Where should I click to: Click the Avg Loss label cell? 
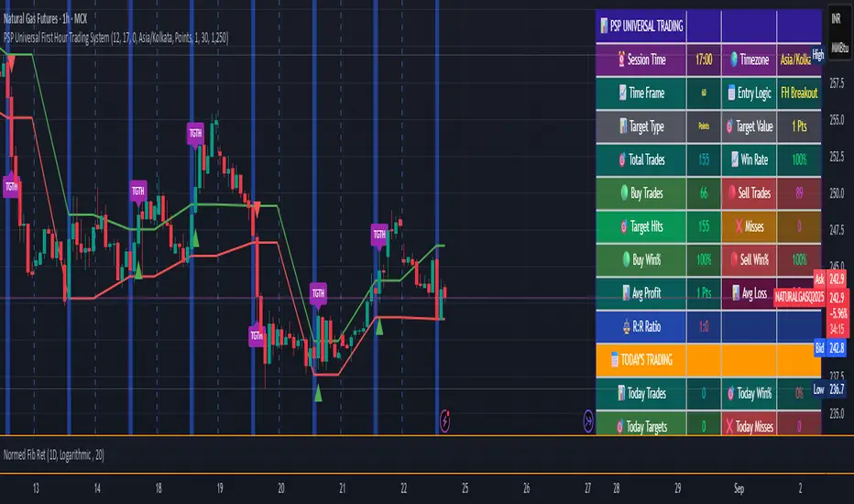[x=749, y=293]
